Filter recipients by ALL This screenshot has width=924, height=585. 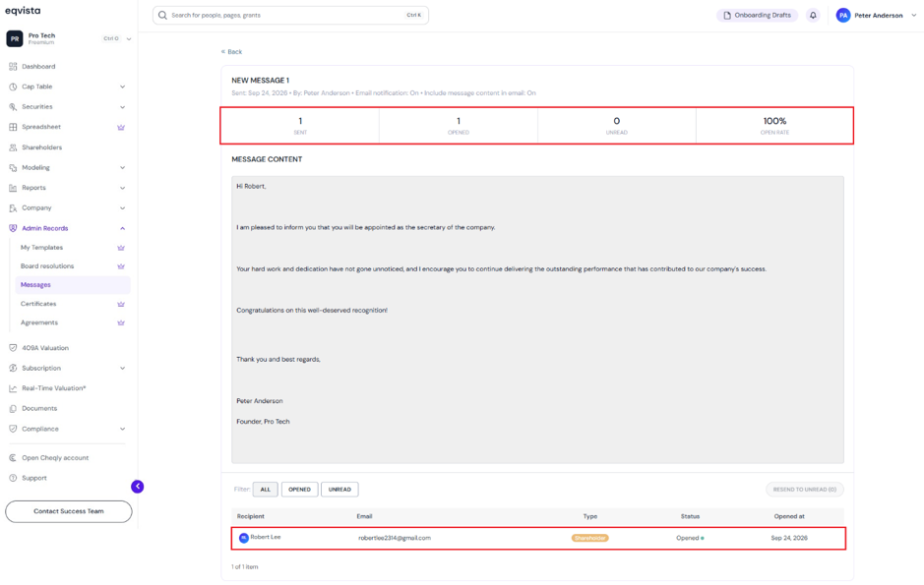[265, 489]
